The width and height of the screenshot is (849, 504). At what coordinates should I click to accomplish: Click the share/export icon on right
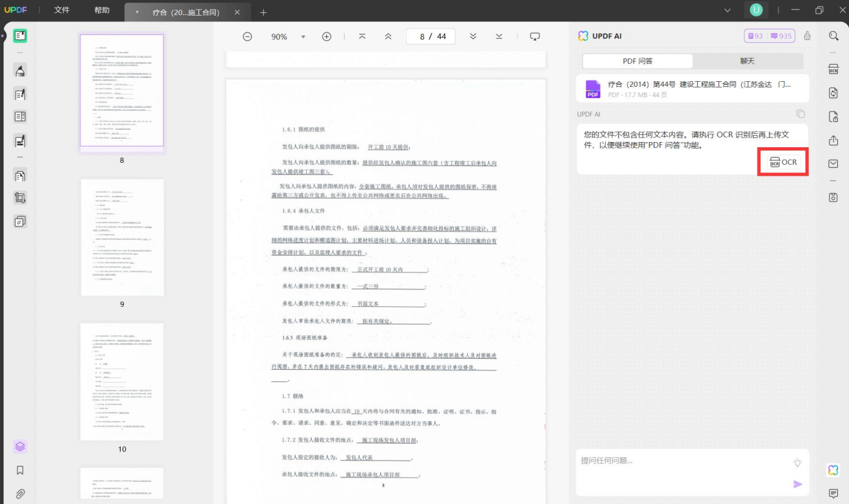pos(833,140)
